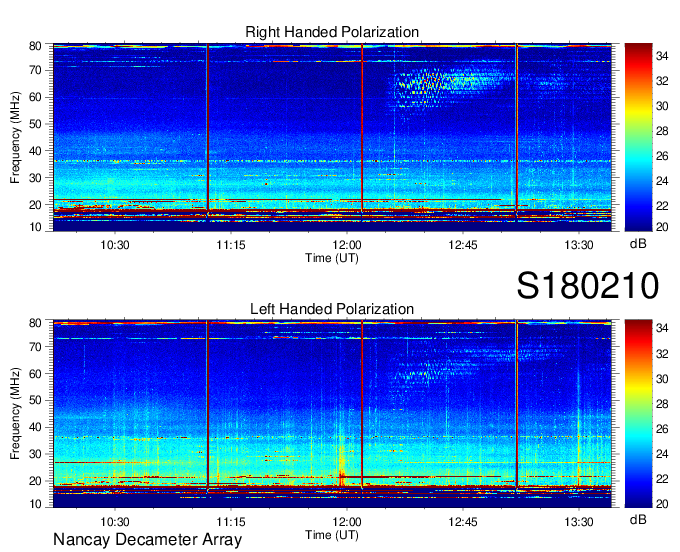
Task: Click the 13:30 time tick of right-handed plot
Action: [x=579, y=245]
